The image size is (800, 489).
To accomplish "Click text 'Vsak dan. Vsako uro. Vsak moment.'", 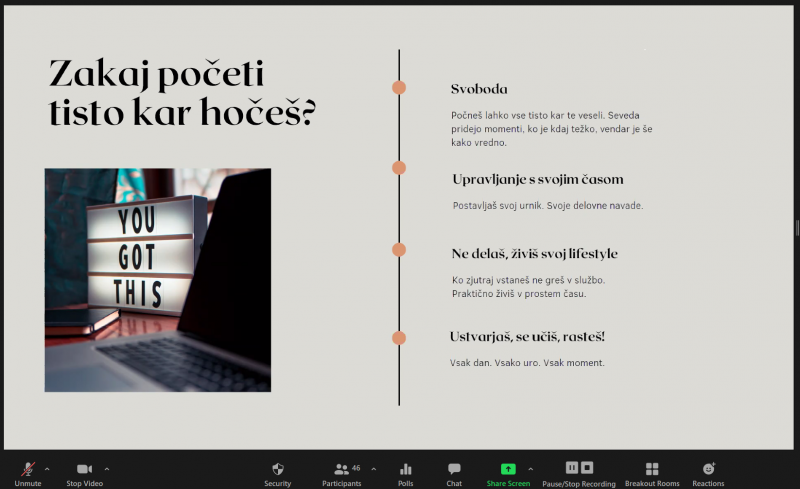I will pyautogui.click(x=527, y=363).
